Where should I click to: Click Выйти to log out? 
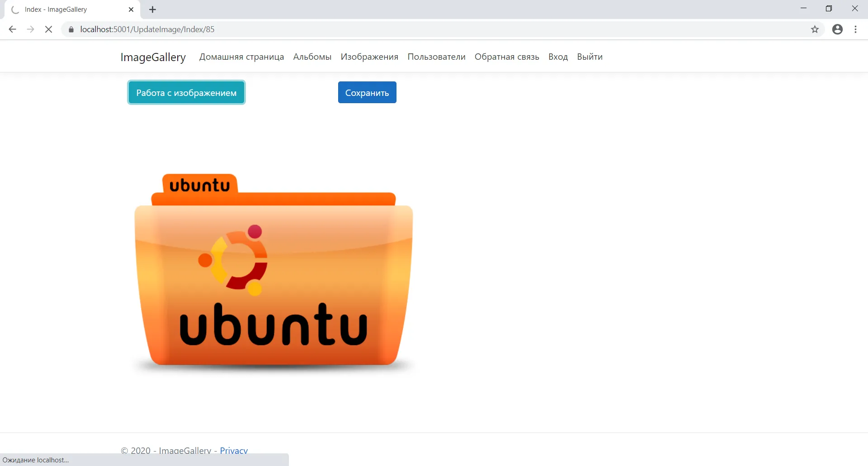(590, 57)
